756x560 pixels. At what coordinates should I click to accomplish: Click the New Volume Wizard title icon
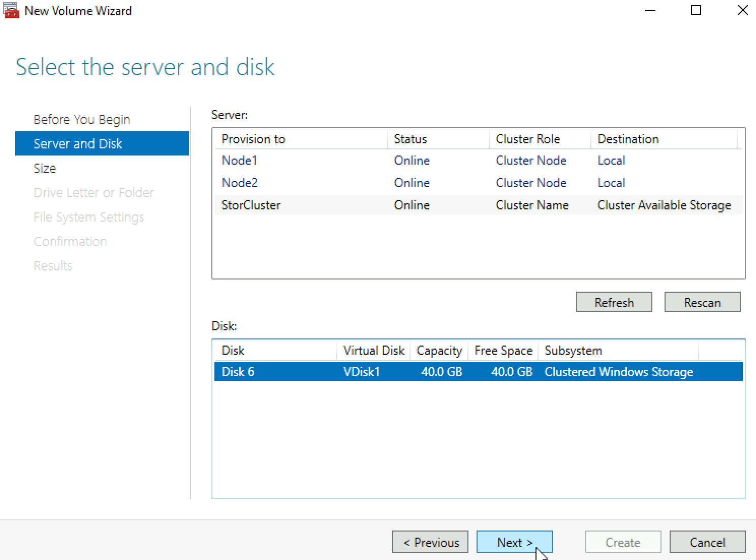[11, 11]
